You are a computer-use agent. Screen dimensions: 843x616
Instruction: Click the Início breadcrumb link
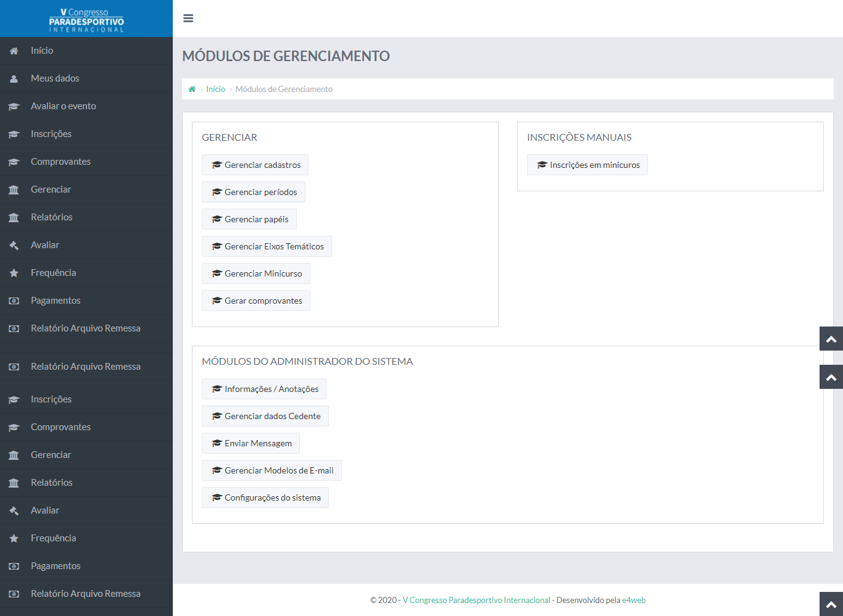215,89
